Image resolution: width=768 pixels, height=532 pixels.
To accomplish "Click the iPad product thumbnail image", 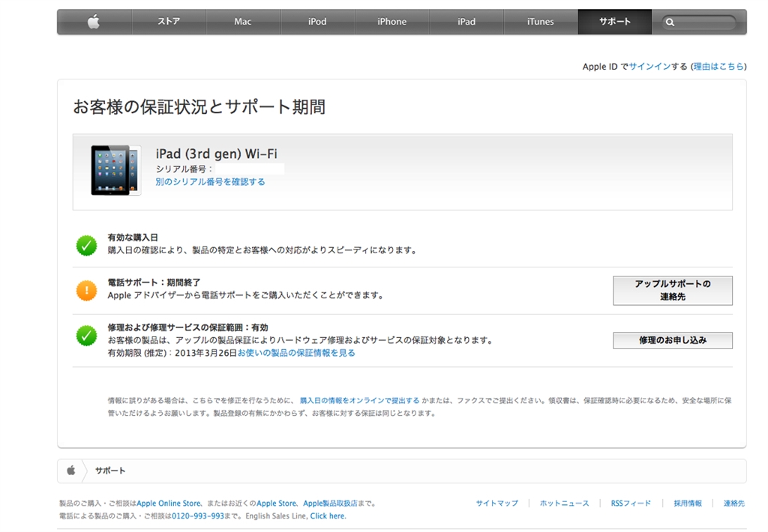I will tap(116, 170).
